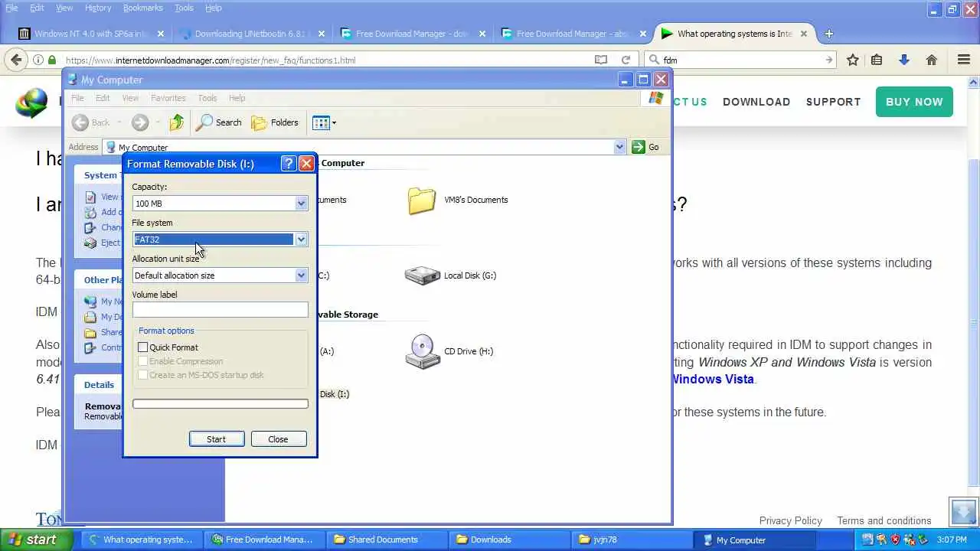The image size is (980, 551).
Task: Click Up folder icon in My Computer
Action: point(177,122)
